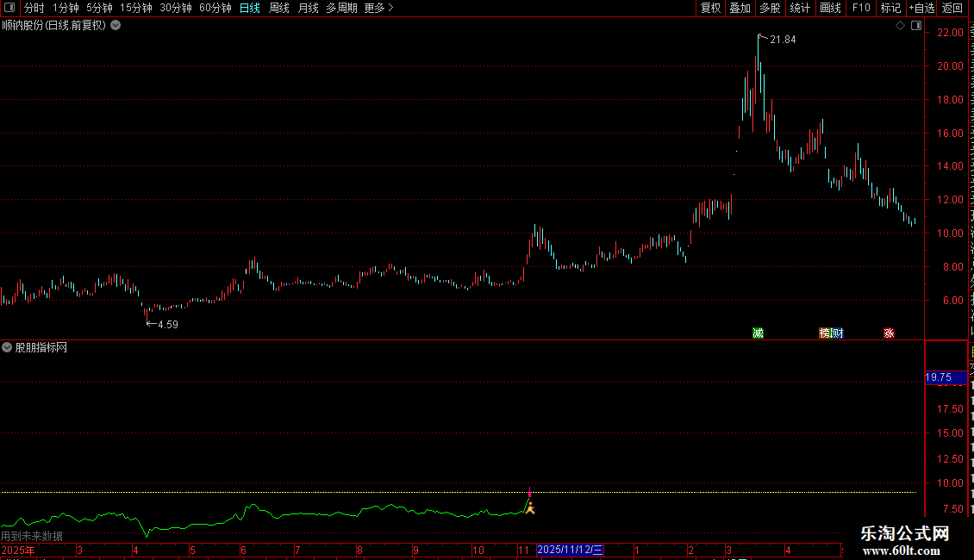Viewport: 974px width, 560px height.
Task: Click the 21.84 high price label
Action: (x=783, y=40)
